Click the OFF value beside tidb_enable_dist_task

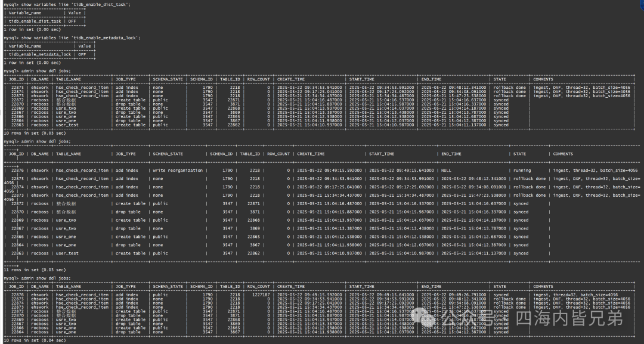[x=72, y=21]
